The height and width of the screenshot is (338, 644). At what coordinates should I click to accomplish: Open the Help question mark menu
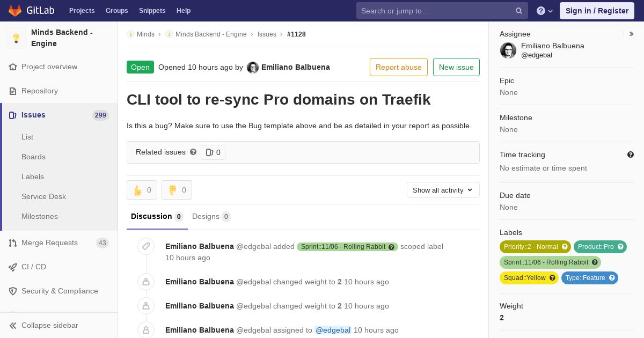[x=544, y=11]
